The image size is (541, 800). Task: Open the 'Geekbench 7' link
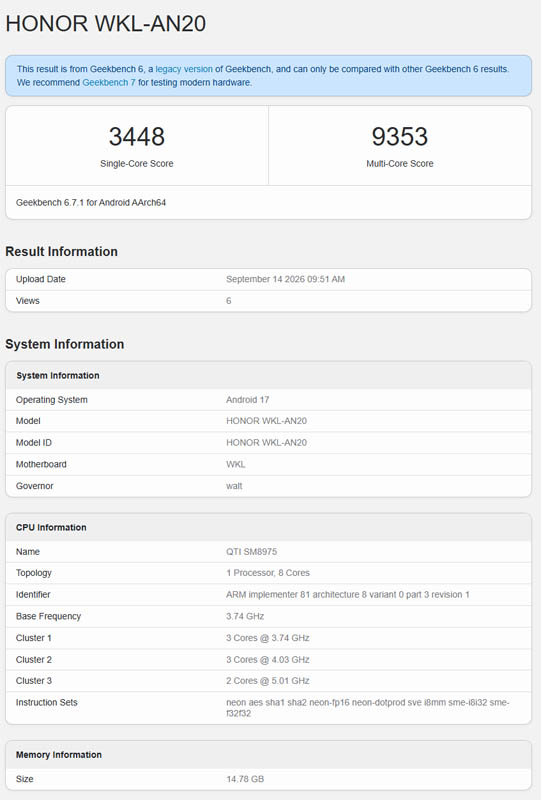pos(109,82)
